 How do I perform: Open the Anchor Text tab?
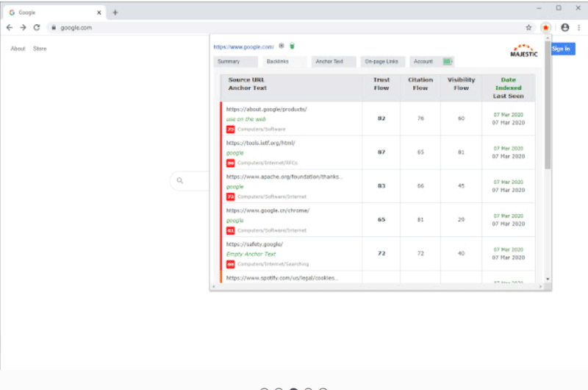[334, 61]
